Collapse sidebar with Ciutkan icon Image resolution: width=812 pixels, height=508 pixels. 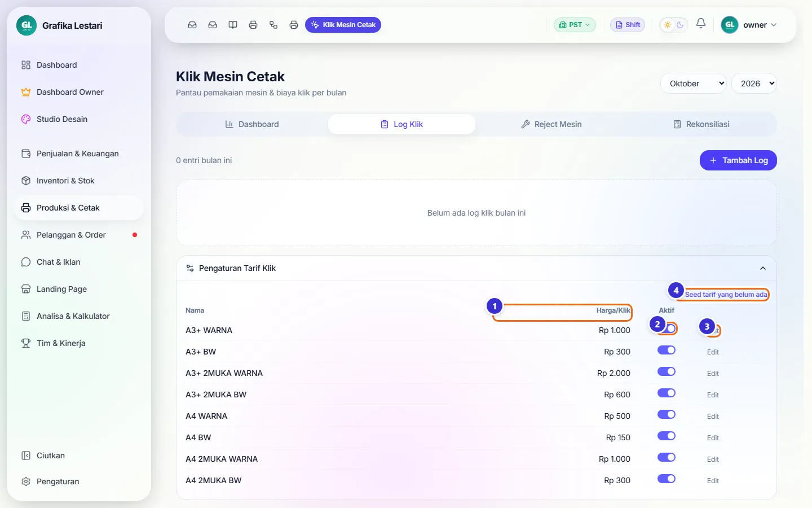[x=26, y=456]
